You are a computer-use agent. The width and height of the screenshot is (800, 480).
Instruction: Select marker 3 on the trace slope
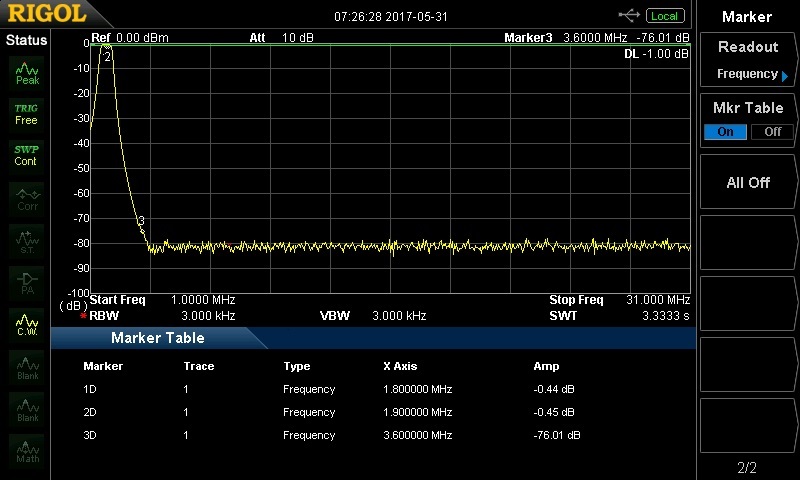pos(141,221)
